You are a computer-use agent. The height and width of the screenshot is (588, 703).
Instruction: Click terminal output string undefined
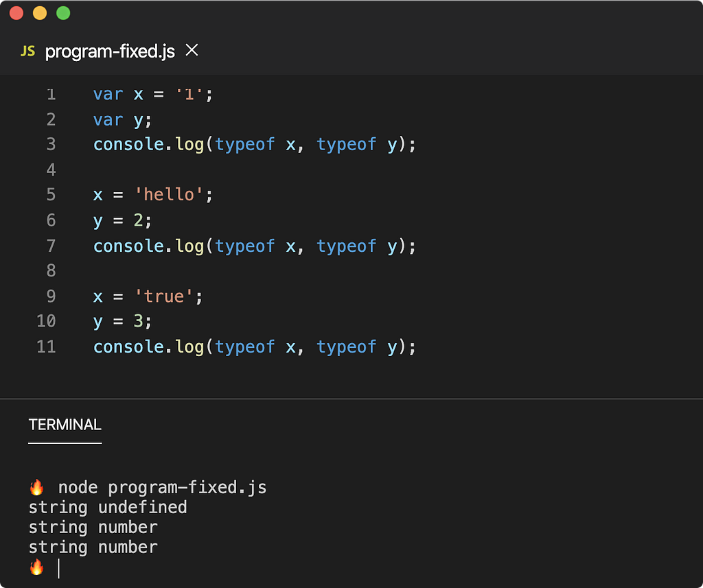(x=108, y=508)
